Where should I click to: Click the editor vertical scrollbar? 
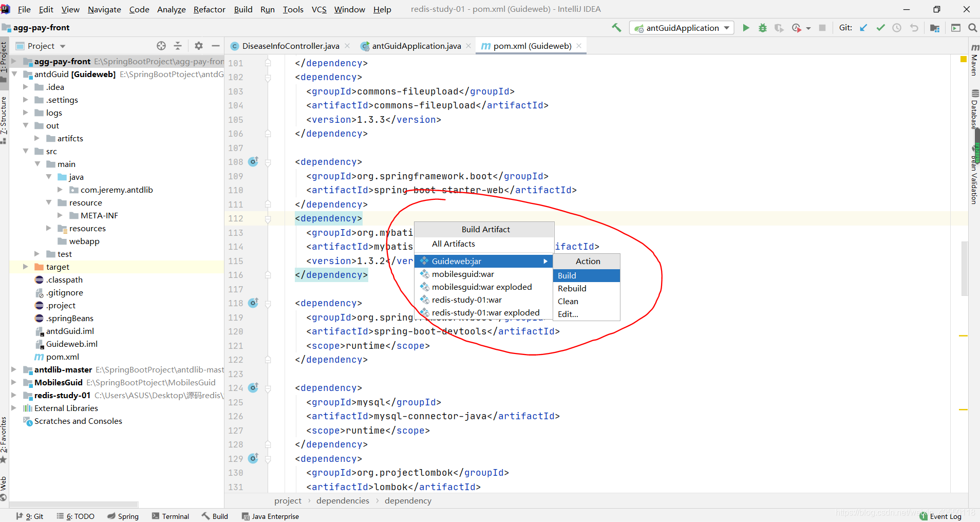point(964,269)
